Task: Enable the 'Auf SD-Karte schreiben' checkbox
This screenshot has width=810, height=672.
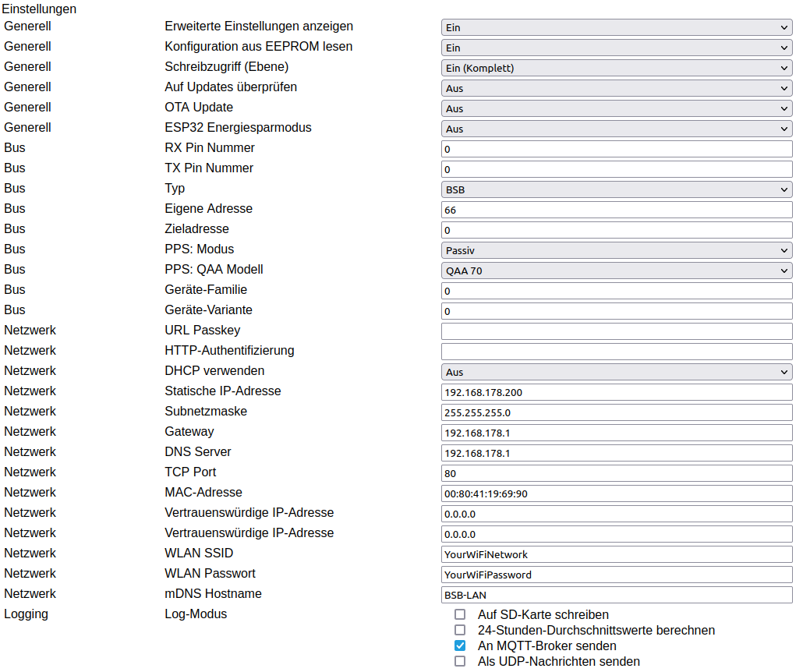Action: pos(460,614)
